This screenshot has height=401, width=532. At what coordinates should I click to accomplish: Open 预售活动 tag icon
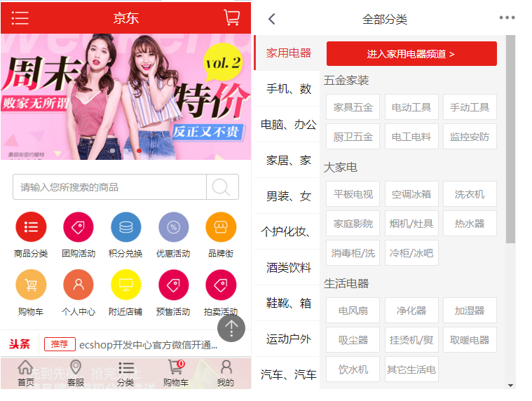click(173, 285)
